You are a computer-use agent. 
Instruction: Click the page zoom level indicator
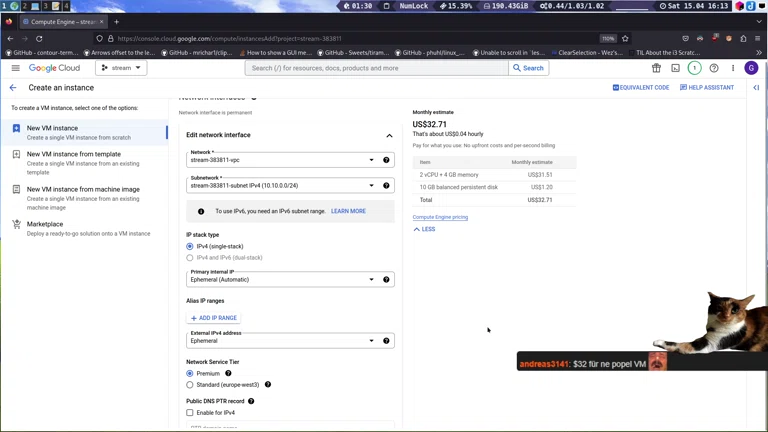[x=608, y=39]
